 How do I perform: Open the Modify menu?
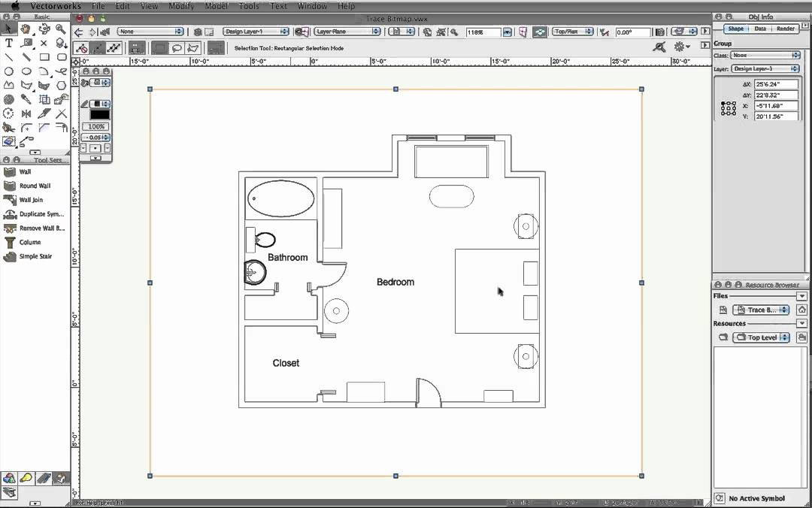(x=181, y=6)
